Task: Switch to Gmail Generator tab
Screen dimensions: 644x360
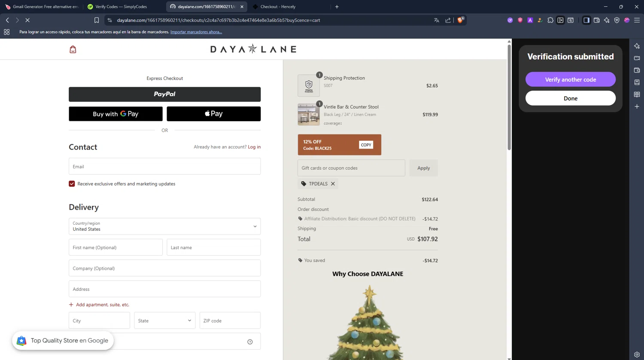Action: click(42, 6)
